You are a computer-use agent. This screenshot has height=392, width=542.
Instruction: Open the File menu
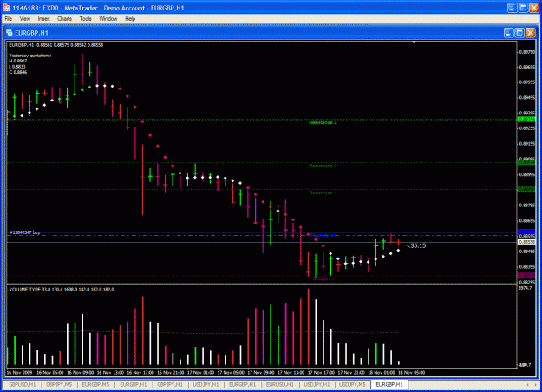(9, 19)
